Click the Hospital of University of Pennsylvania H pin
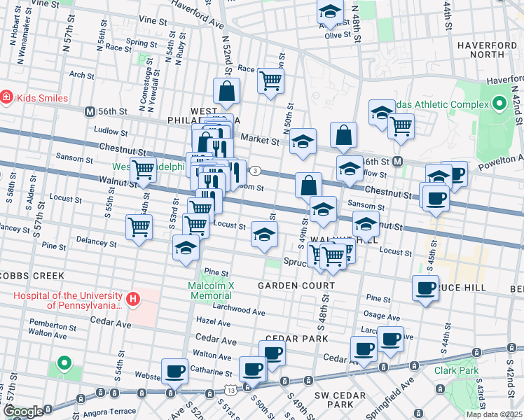The height and width of the screenshot is (420, 524). coord(133,298)
